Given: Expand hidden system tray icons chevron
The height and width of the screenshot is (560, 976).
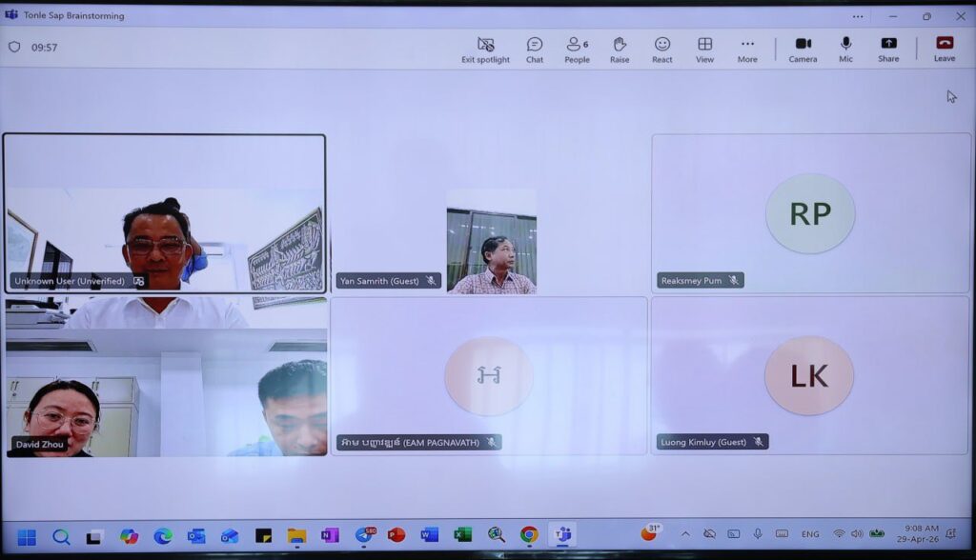Looking at the screenshot, I should tap(684, 534).
